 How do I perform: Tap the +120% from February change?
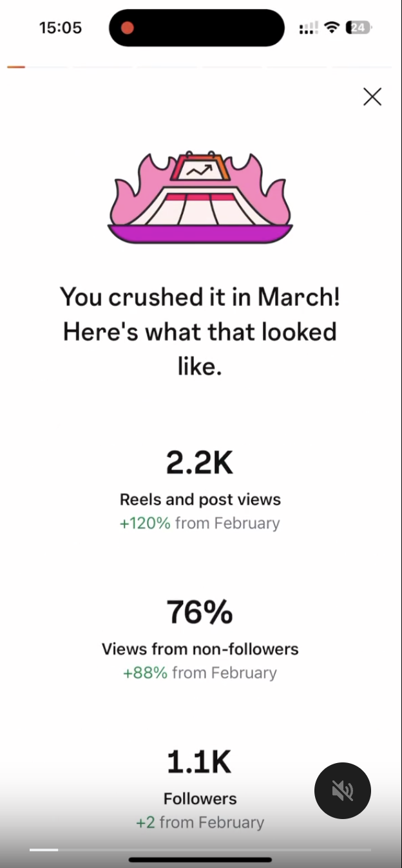200,523
